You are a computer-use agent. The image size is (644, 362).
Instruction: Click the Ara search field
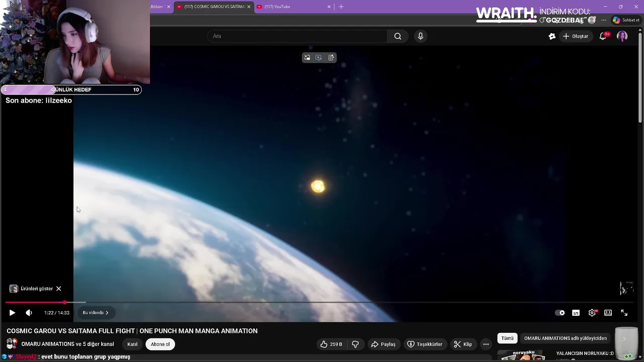click(297, 36)
